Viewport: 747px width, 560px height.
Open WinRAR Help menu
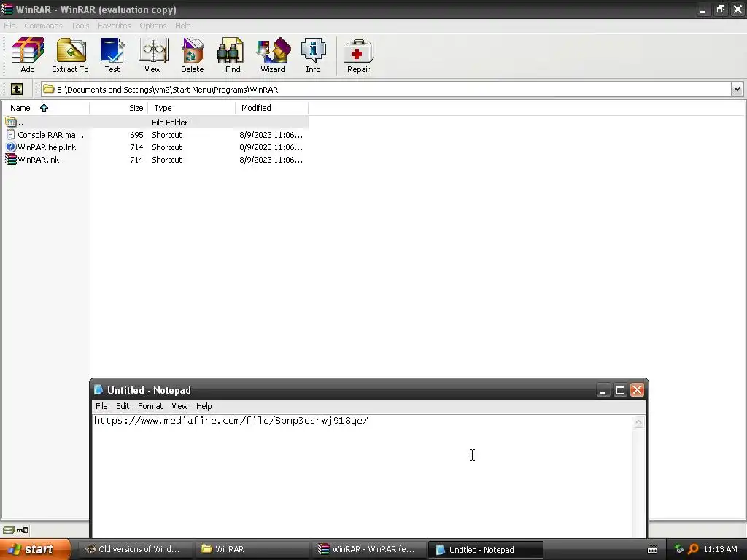[x=182, y=26]
